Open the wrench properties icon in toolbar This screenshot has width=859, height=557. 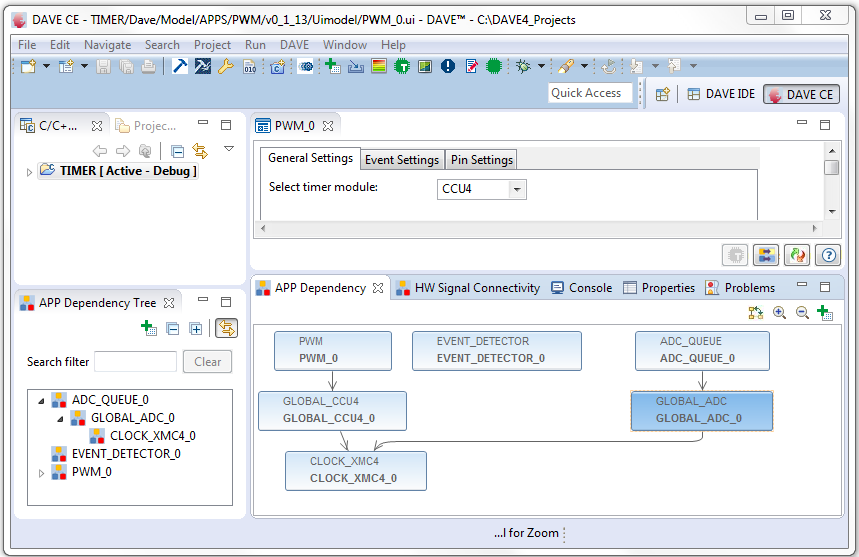pos(226,67)
